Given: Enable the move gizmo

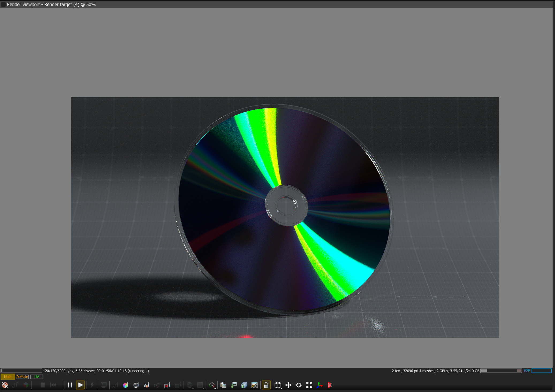Looking at the screenshot, I should point(288,385).
